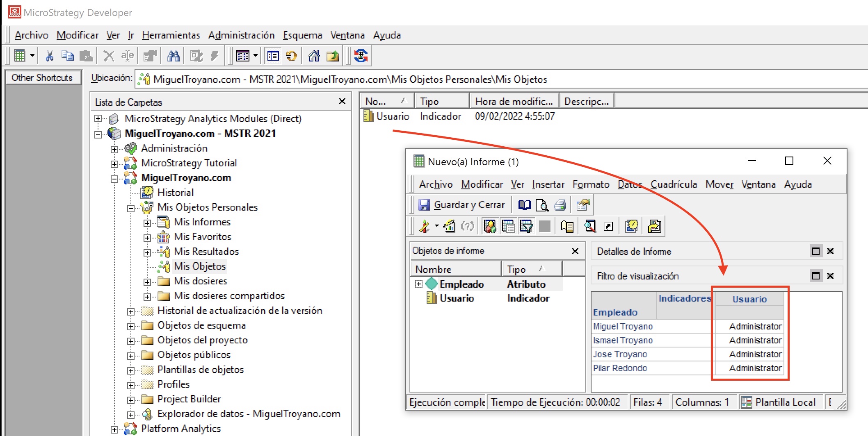The height and width of the screenshot is (436, 868).
Task: Click the floppy disk save icon in report window
Action: pos(424,204)
